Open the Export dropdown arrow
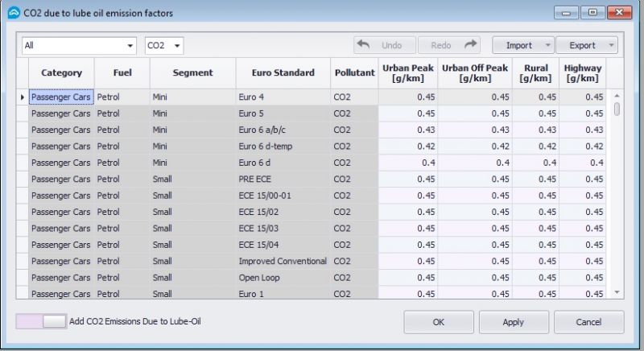The image size is (644, 351). (612, 45)
